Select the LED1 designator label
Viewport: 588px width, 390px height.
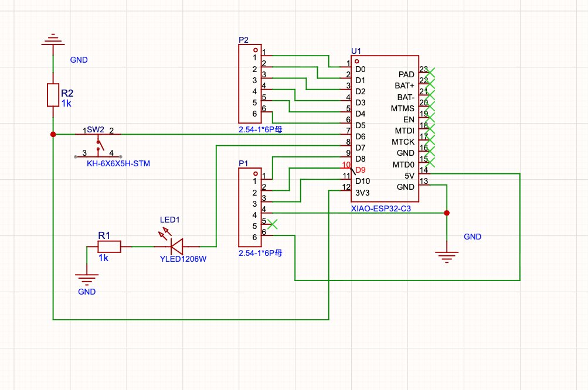point(170,220)
